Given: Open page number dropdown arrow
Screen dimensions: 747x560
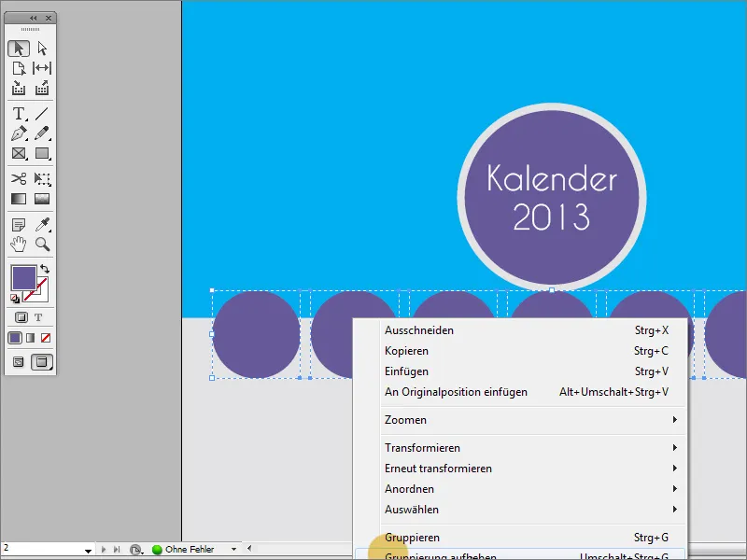Looking at the screenshot, I should 88,551.
